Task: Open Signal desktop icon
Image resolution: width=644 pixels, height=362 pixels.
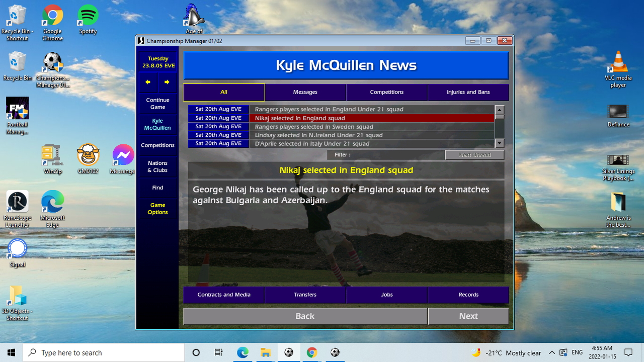Action: pos(17,253)
